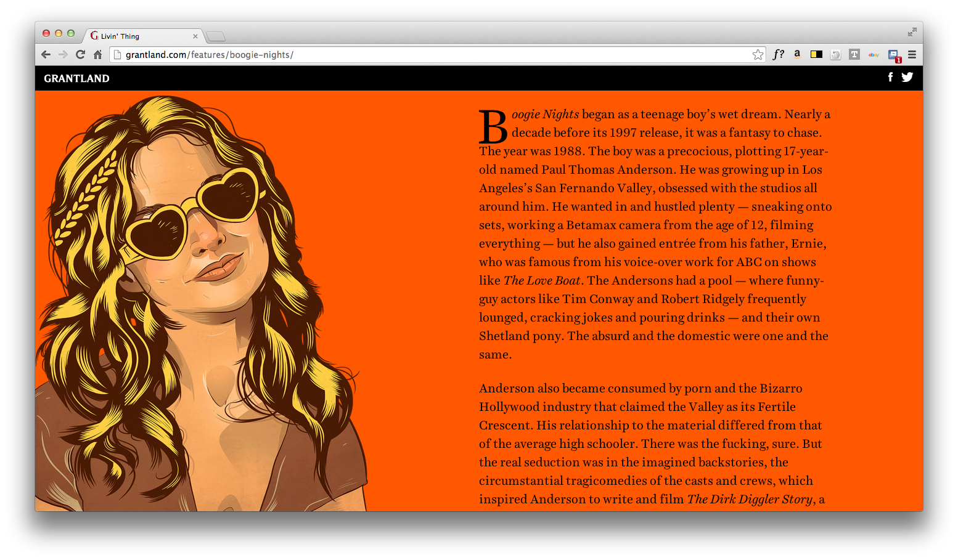Click the GRANTLAND logo link

pyautogui.click(x=76, y=78)
